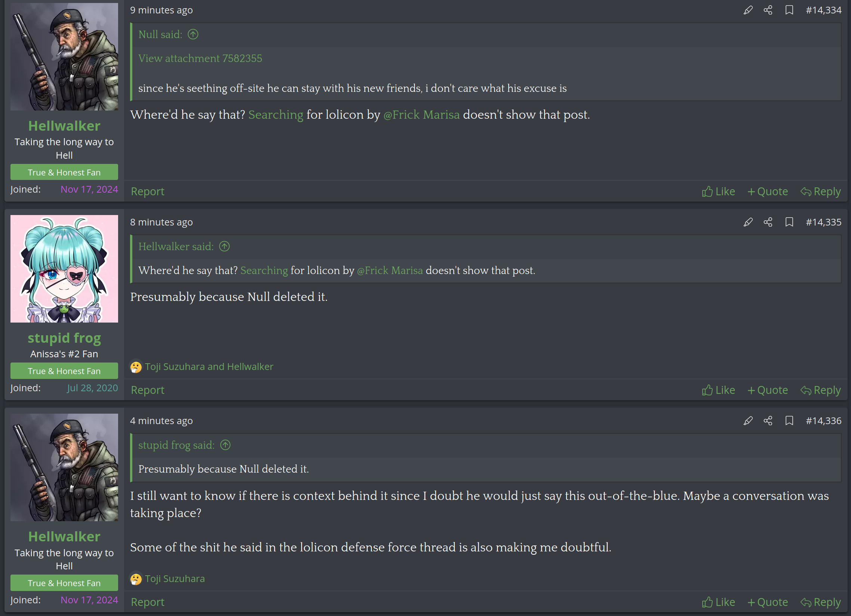The height and width of the screenshot is (616, 851).
Task: Reply to post #14,336
Action: 821,602
